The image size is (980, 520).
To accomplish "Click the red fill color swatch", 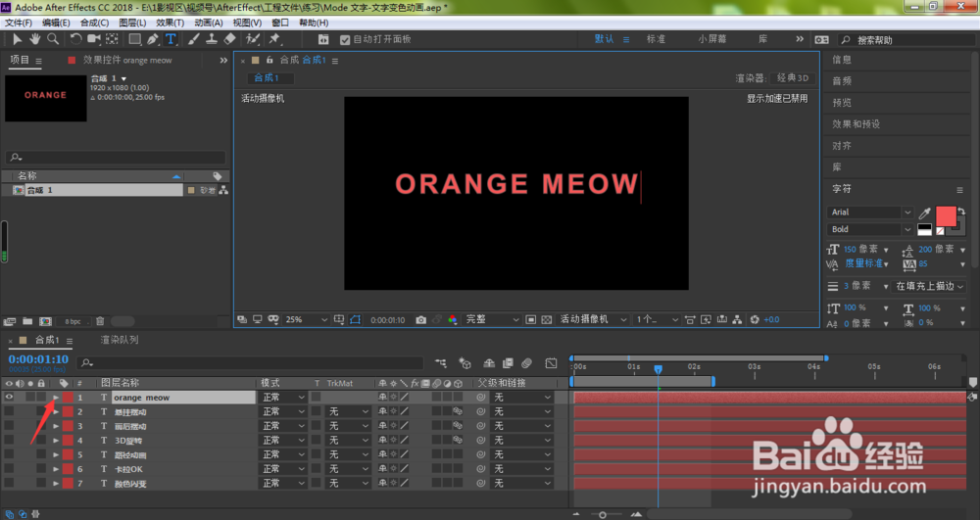I will tap(946, 216).
